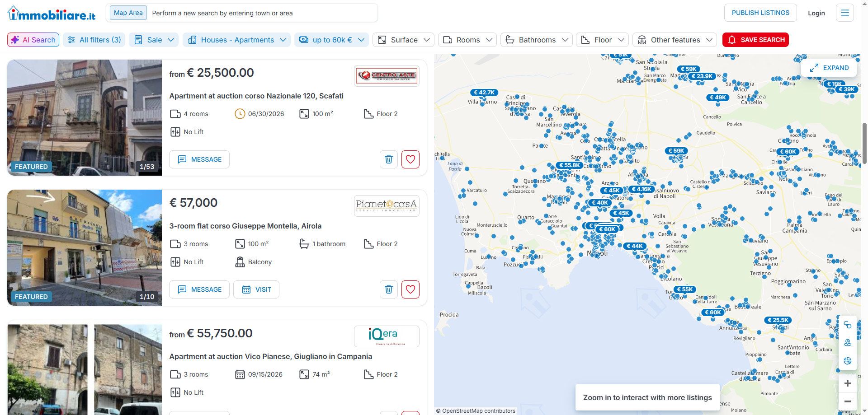Click the town or area search field
The image size is (868, 415).
262,13
